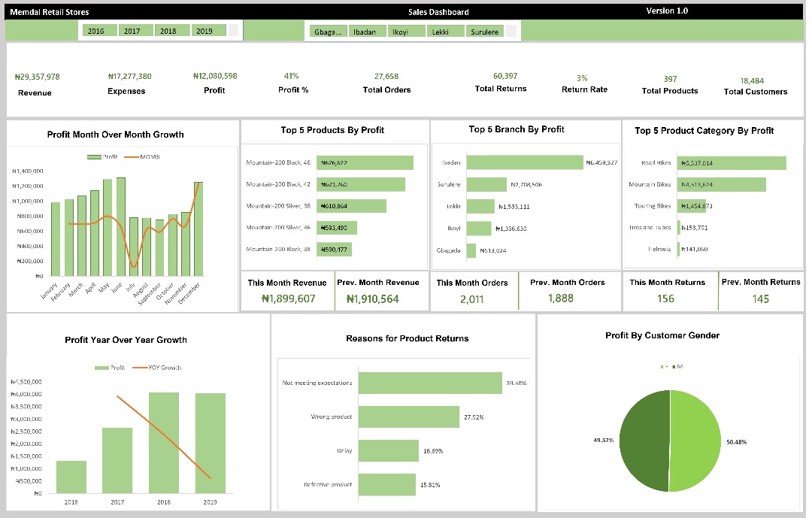The height and width of the screenshot is (518, 812).
Task: Toggle the Surulere branch slicer
Action: (x=485, y=32)
